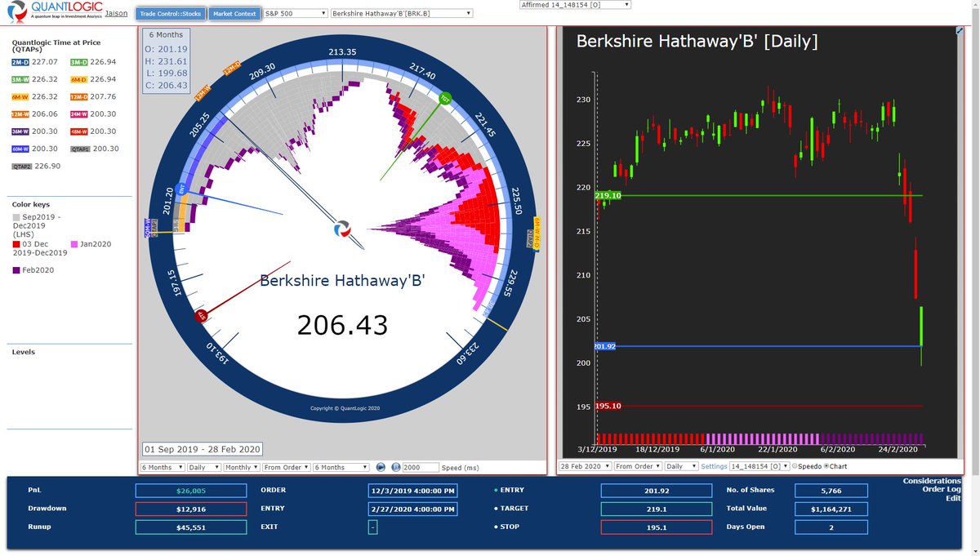Click the 219.10 target price label on the chart

608,196
